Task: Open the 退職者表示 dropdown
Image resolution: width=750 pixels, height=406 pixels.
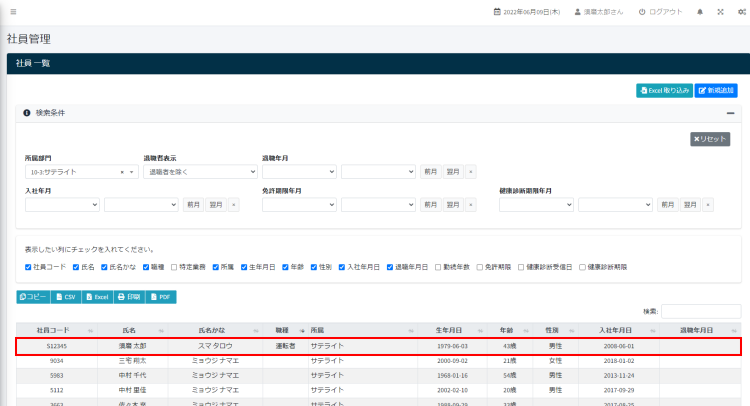Action: 200,172
